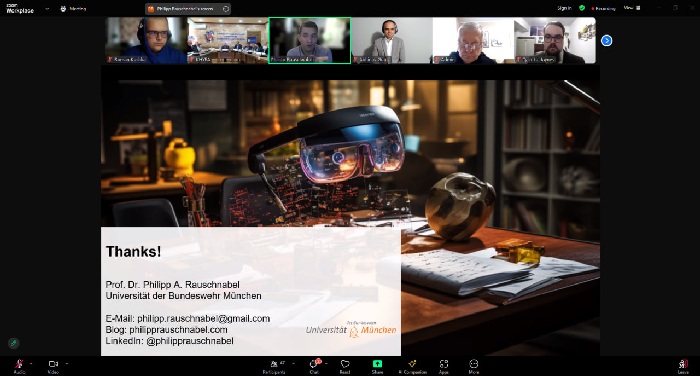
Task: Open the View layout menu
Action: 632,8
